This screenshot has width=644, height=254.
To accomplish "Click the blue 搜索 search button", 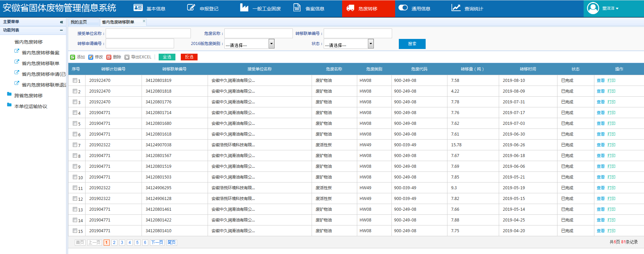I will (412, 44).
